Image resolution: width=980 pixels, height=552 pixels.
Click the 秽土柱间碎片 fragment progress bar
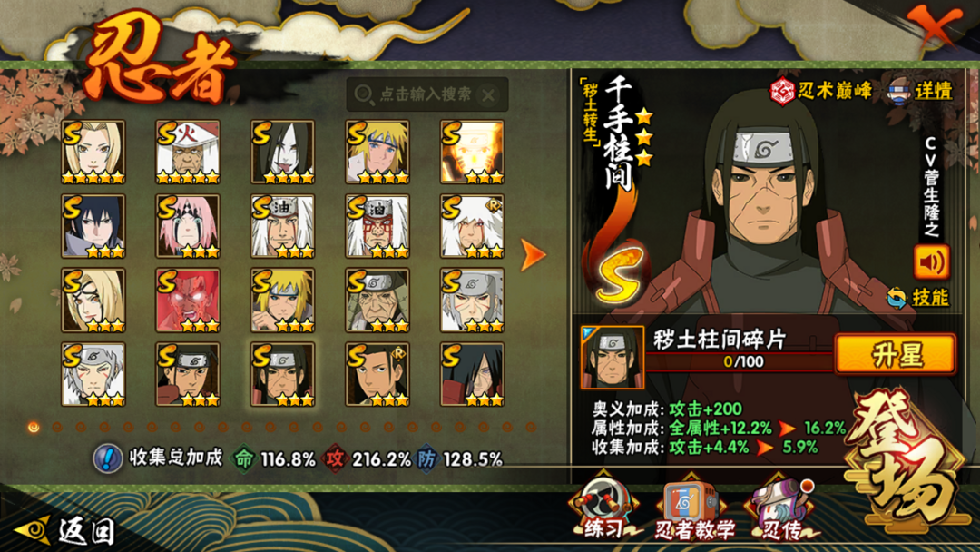pos(740,361)
